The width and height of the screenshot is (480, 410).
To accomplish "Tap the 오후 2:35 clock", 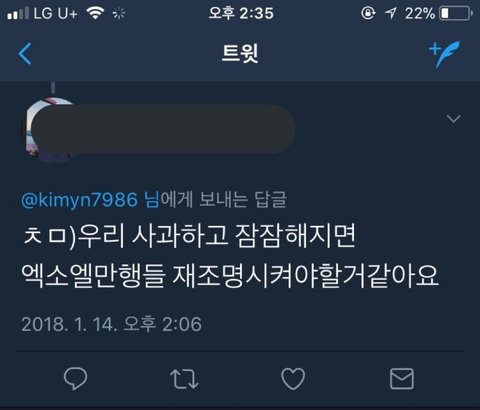I will point(241,14).
